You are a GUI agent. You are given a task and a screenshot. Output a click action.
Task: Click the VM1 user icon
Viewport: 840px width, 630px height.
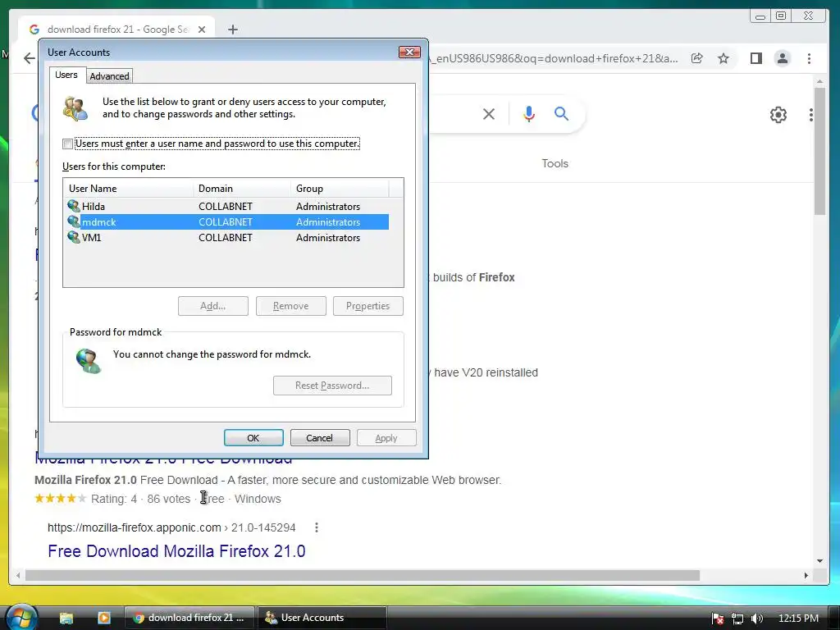point(73,237)
